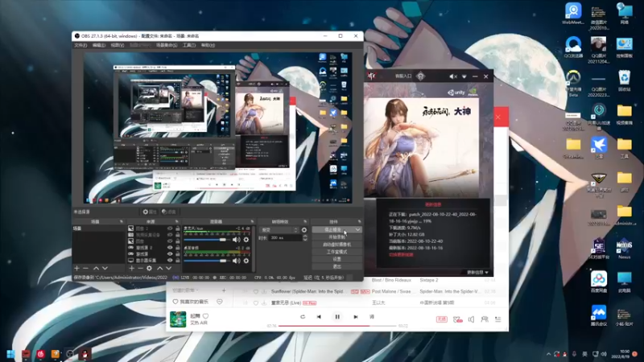Open the transition properties gear icon

pyautogui.click(x=304, y=230)
